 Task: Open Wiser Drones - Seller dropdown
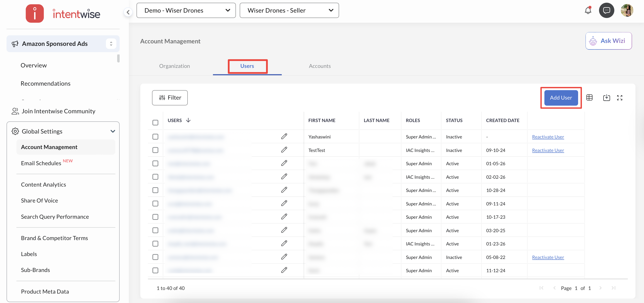click(x=289, y=11)
